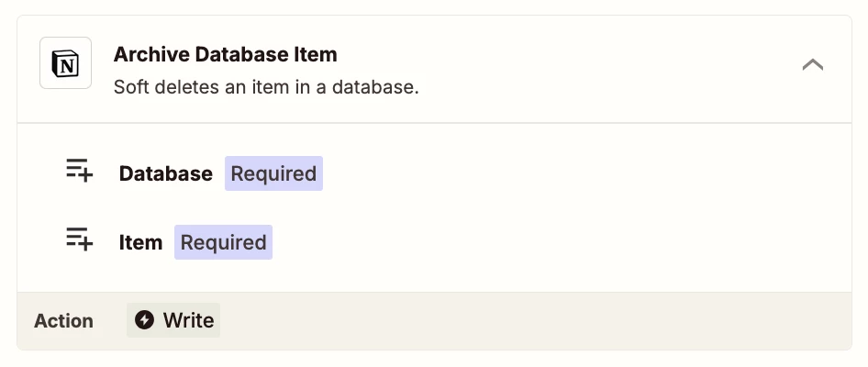Click the Write action type badge
This screenshot has width=868, height=367.
point(173,320)
